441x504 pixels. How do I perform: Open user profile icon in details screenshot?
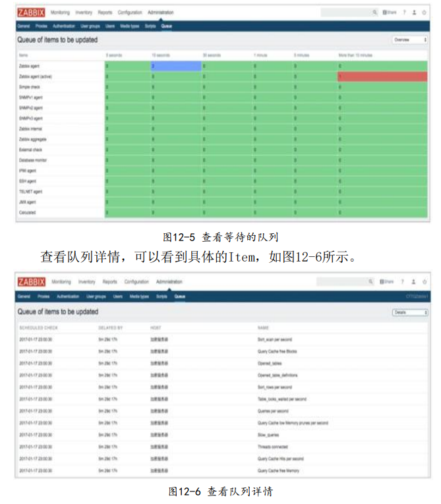(414, 281)
